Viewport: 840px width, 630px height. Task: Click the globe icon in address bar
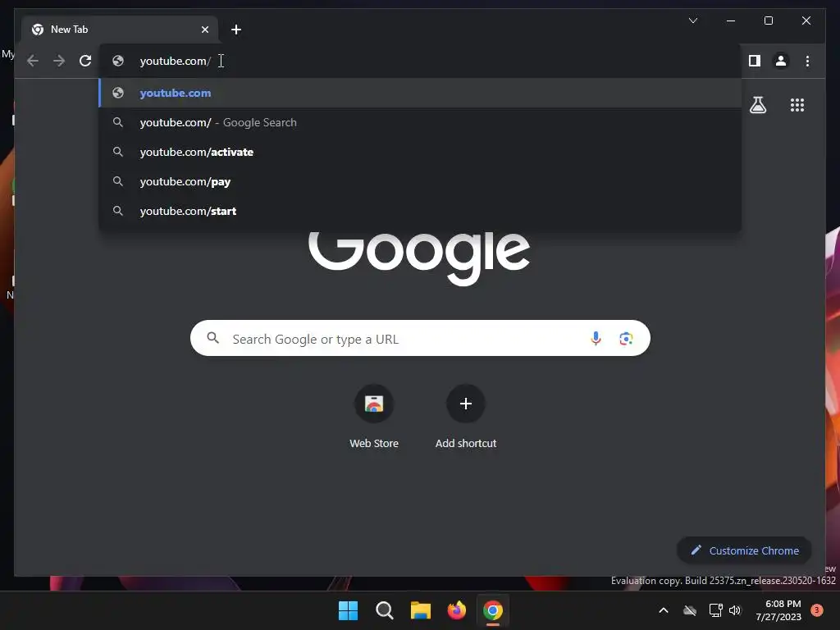pyautogui.click(x=118, y=61)
